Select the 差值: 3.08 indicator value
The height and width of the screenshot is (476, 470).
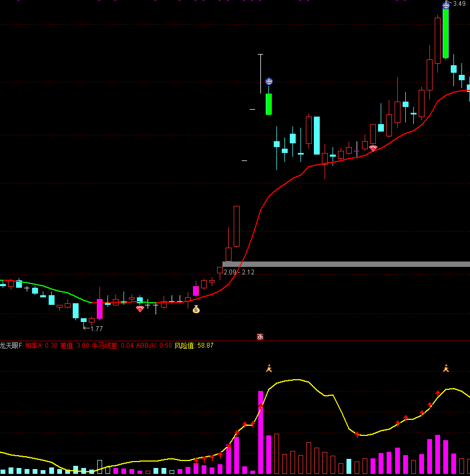pyautogui.click(x=75, y=346)
